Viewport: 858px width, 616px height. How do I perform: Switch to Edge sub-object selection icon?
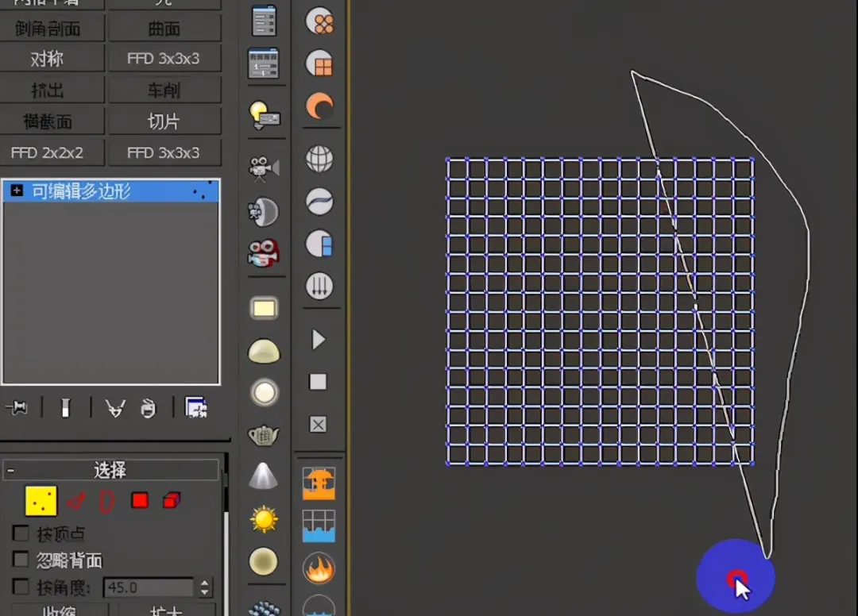75,501
